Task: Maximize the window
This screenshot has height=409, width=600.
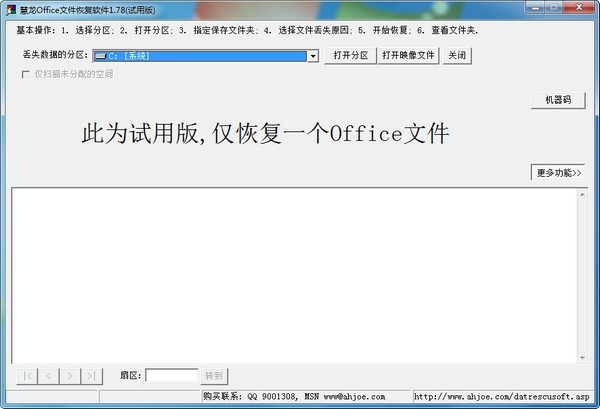Action: 554,8
